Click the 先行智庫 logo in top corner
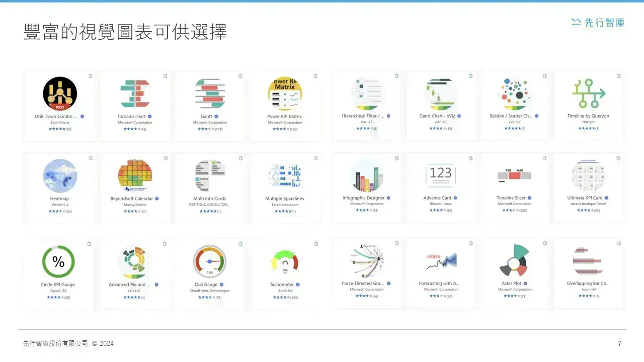The width and height of the screenshot is (644, 362). (598, 22)
